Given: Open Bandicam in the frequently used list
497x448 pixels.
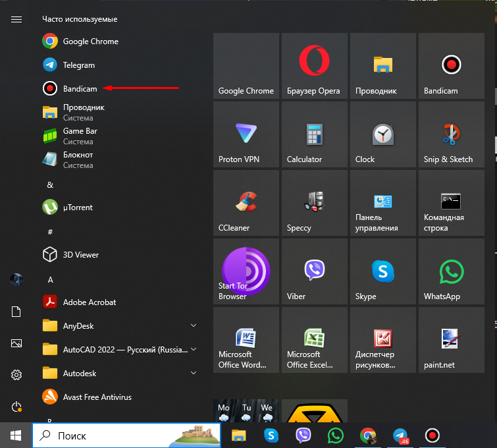Looking at the screenshot, I should pyautogui.click(x=119, y=88).
